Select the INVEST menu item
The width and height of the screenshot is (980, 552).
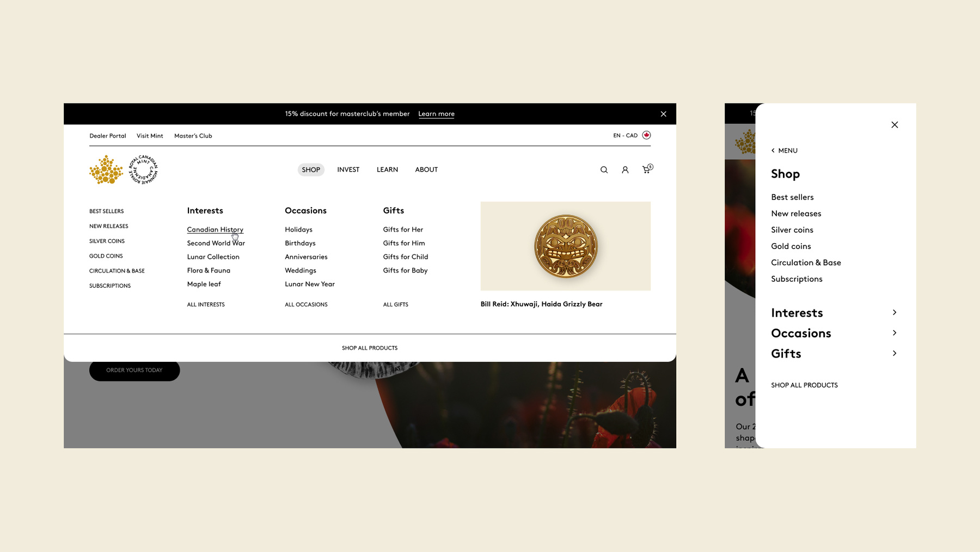pyautogui.click(x=348, y=169)
